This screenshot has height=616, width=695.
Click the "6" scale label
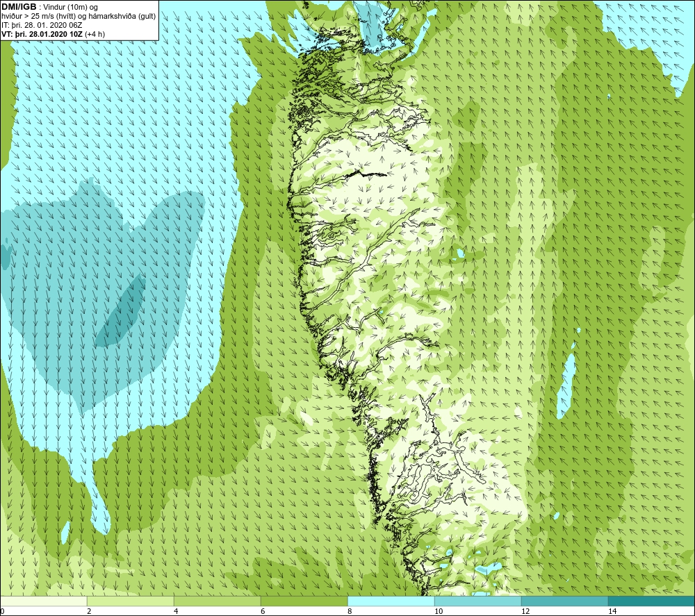[263, 611]
